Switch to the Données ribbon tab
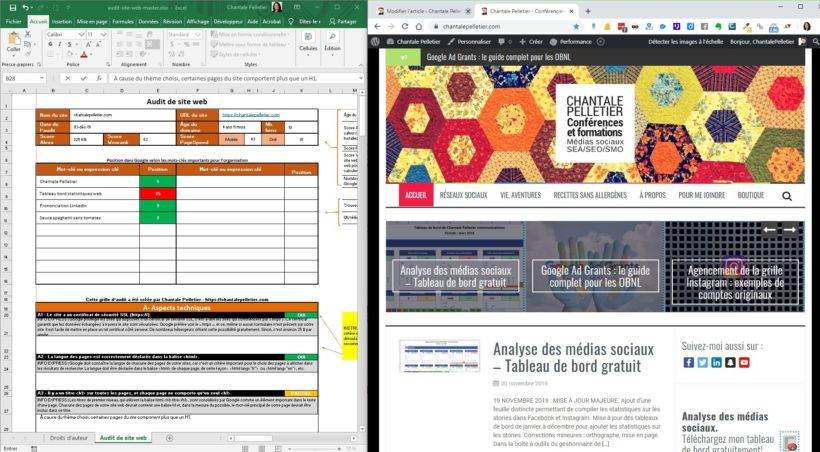The width and height of the screenshot is (820, 452). 149,21
